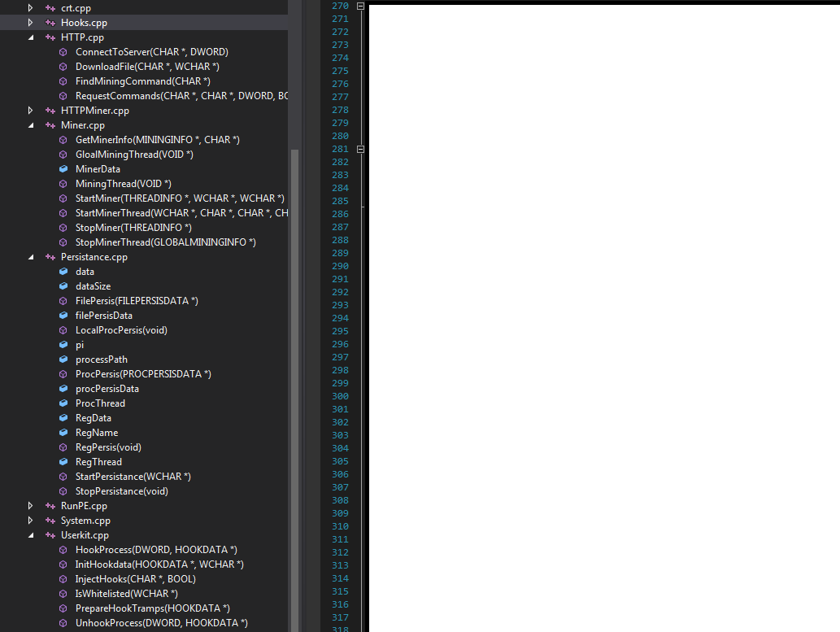Click line number 300 in gutter
Viewport: 840px width, 632px height.
(x=340, y=396)
